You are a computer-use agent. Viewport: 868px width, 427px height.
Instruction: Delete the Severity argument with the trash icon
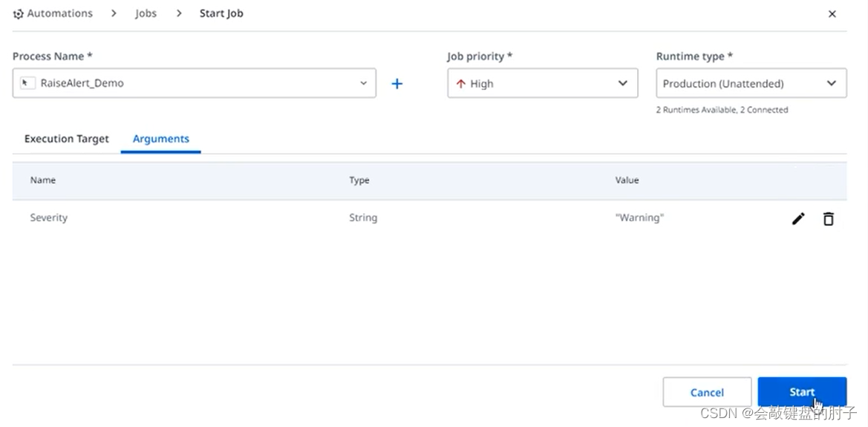click(x=828, y=219)
